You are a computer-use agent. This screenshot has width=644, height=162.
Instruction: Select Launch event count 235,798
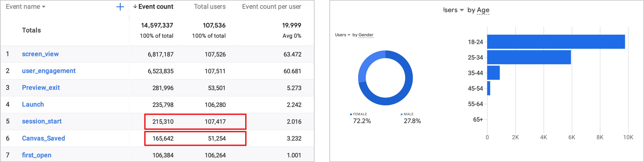163,105
